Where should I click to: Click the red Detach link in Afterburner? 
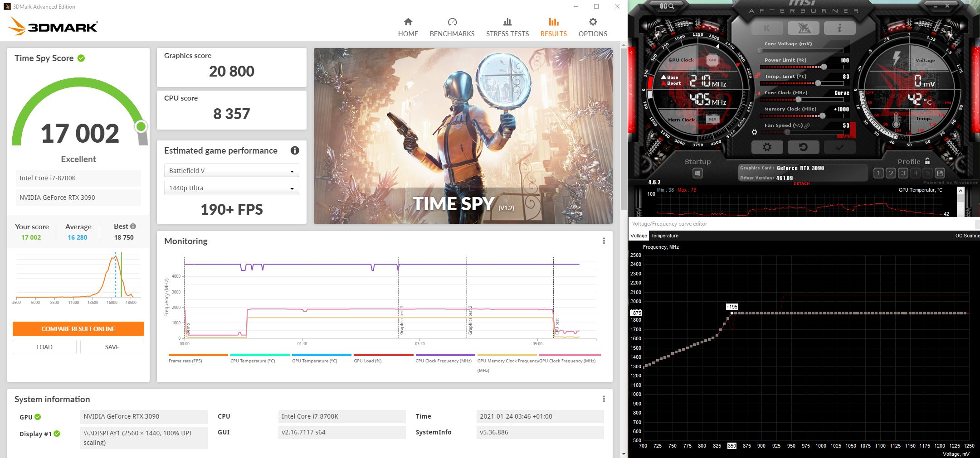pos(802,183)
